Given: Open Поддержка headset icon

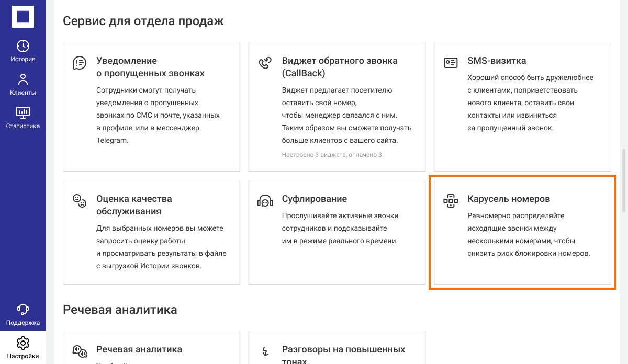Looking at the screenshot, I should [23, 314].
